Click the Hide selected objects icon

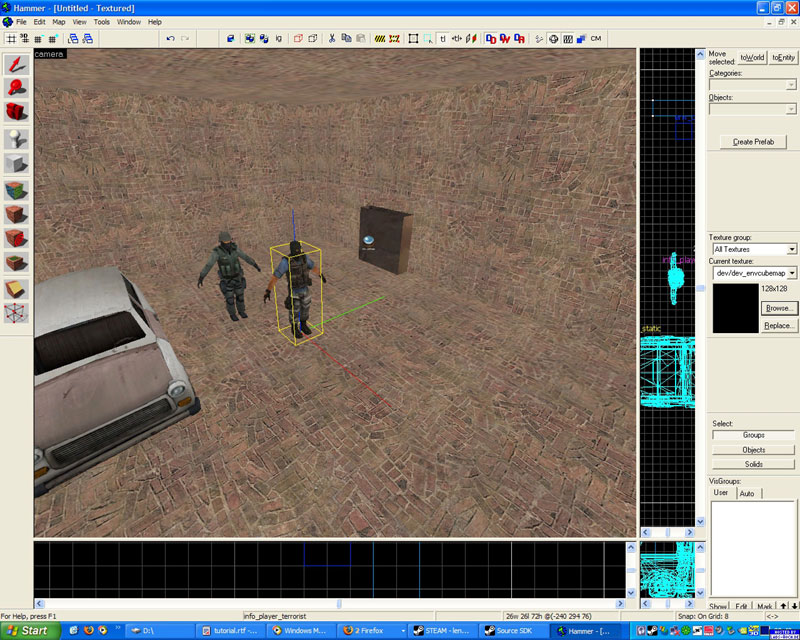click(x=298, y=39)
